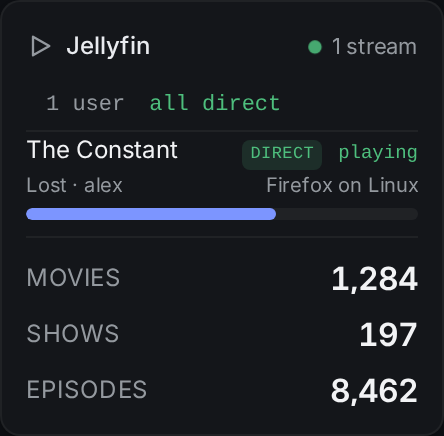444x436 pixels.
Task: Open The Constant episode title
Action: point(102,150)
